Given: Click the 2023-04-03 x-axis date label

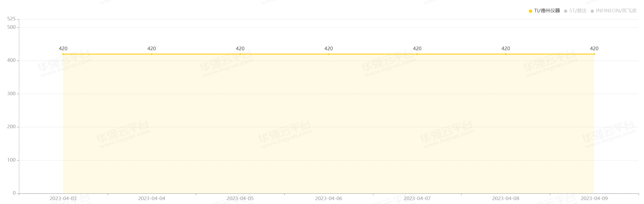Looking at the screenshot, I should 63,198.
